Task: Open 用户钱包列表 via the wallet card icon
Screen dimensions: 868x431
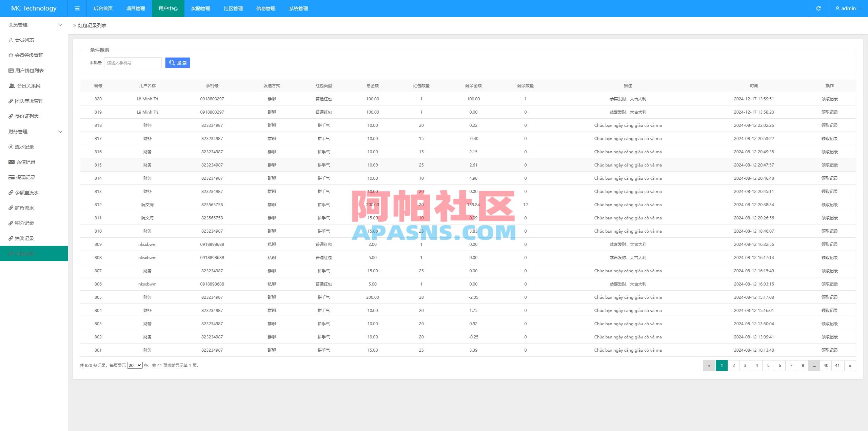Action: point(11,71)
